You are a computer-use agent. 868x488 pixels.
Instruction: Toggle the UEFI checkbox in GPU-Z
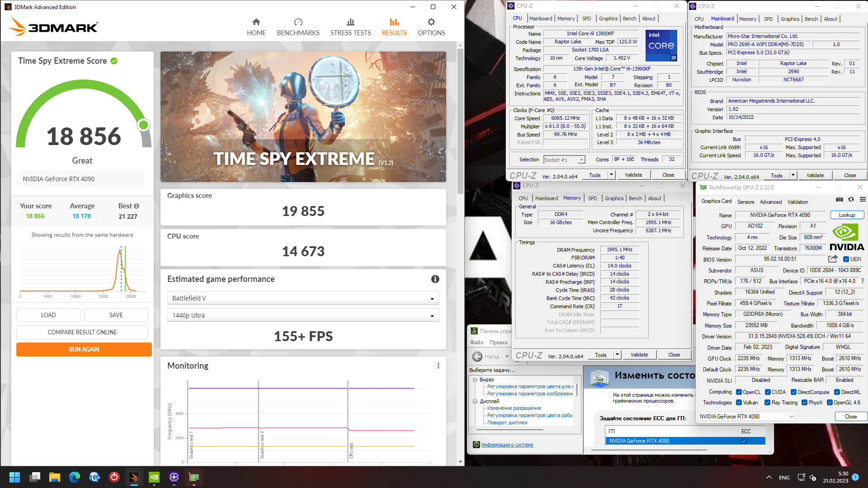tap(846, 259)
